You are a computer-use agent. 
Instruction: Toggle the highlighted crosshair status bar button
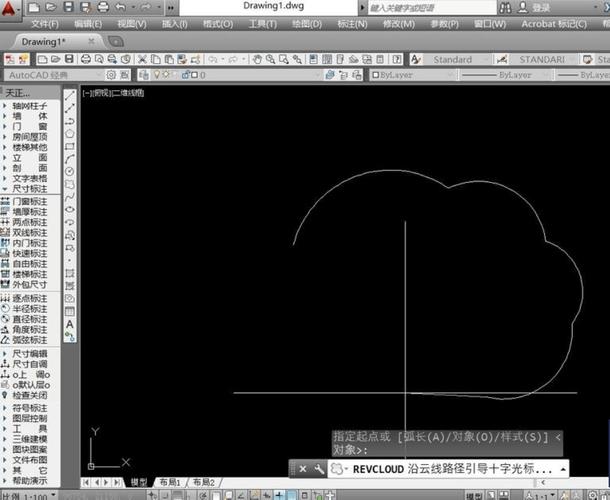279,495
